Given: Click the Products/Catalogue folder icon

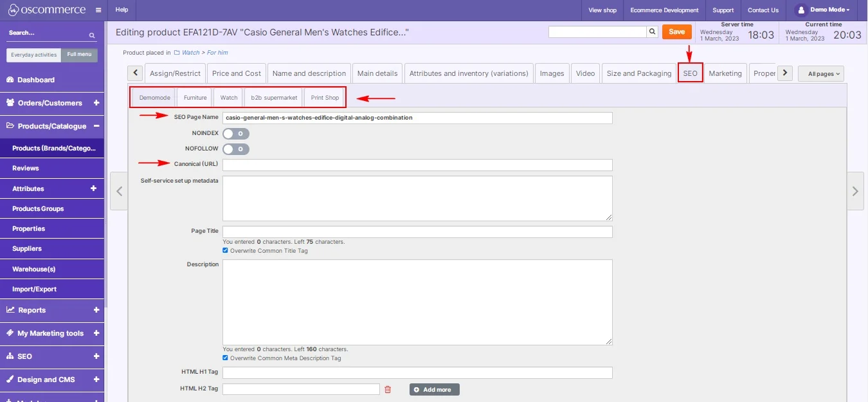Looking at the screenshot, I should tap(10, 126).
